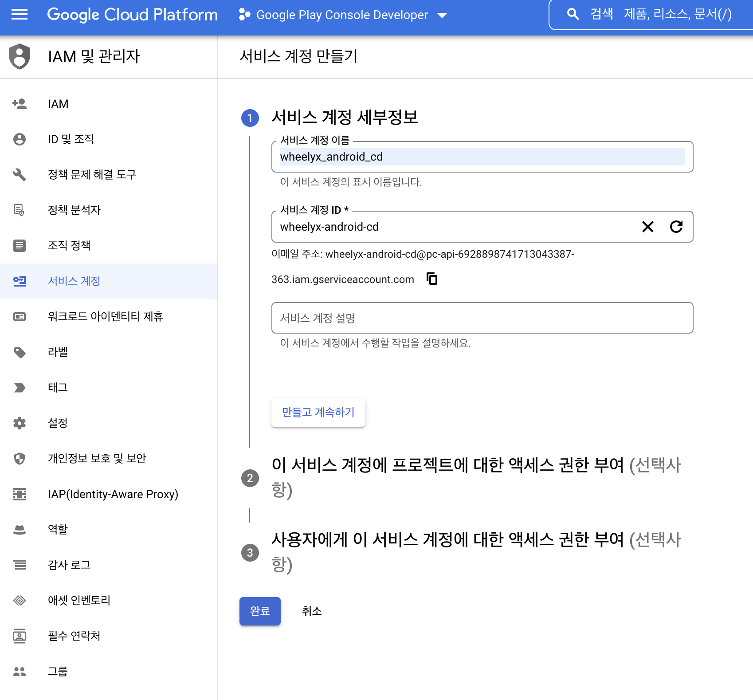Open the hamburger navigation menu
Viewport: 753px width, 700px height.
(19, 15)
